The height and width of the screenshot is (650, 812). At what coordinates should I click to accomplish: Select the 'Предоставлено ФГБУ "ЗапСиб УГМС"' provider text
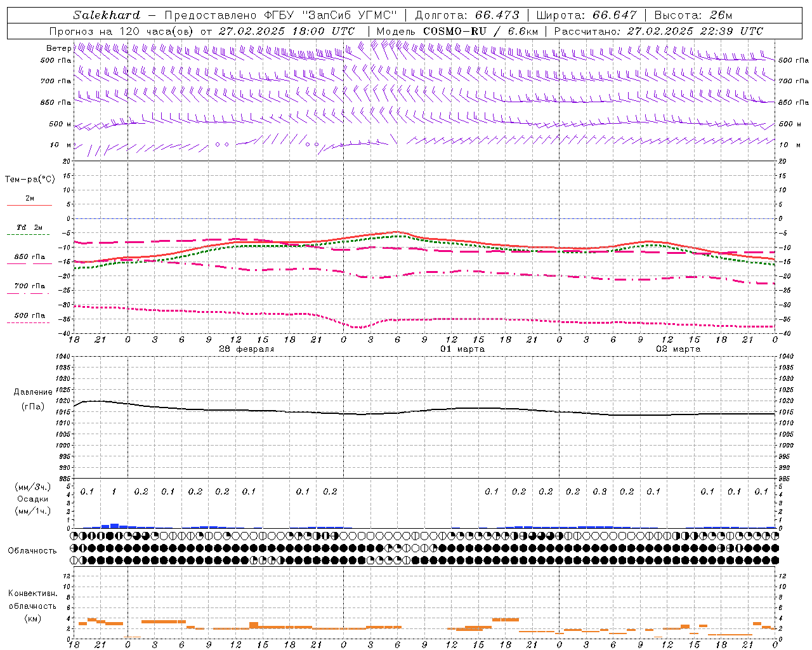tap(280, 15)
